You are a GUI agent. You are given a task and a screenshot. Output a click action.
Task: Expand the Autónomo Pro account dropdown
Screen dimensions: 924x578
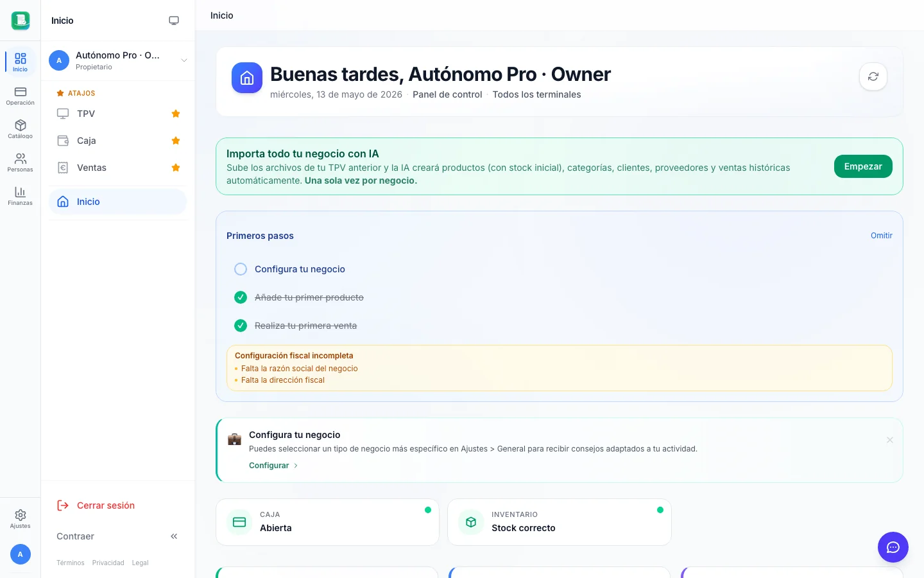184,60
